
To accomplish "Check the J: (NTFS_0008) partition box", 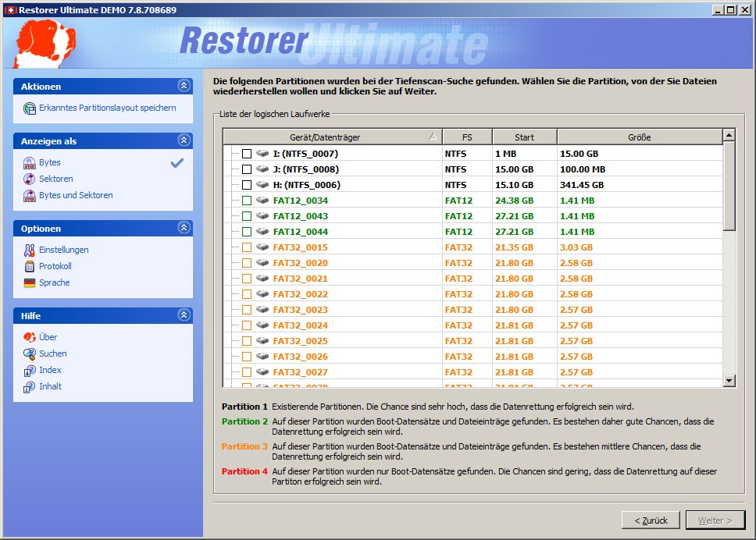I will pos(247,169).
